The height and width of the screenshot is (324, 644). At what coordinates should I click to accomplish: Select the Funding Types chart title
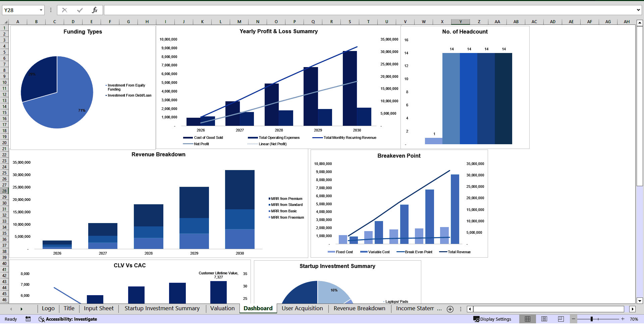coord(83,32)
